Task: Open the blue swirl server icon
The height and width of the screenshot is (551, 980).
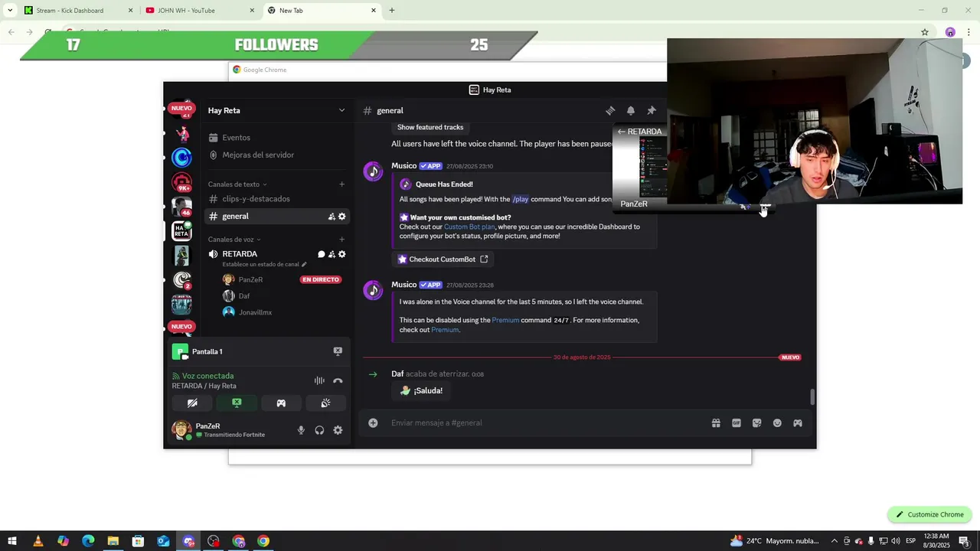Action: point(181,158)
